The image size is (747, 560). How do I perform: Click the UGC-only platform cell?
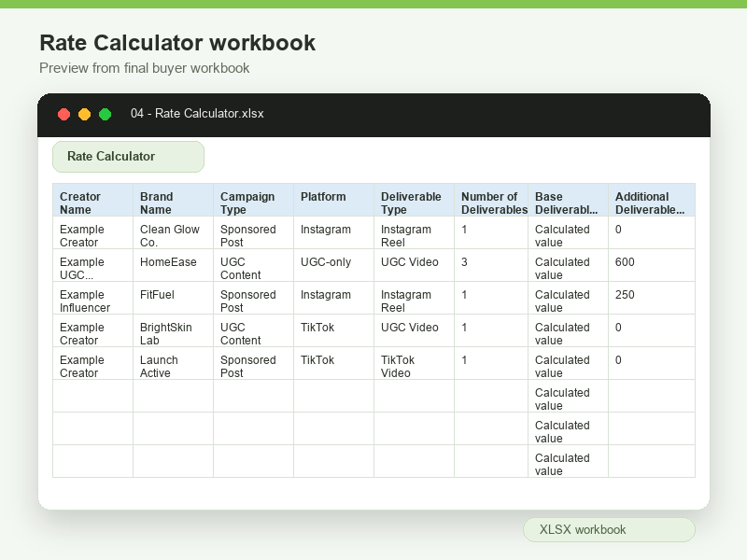click(x=333, y=265)
